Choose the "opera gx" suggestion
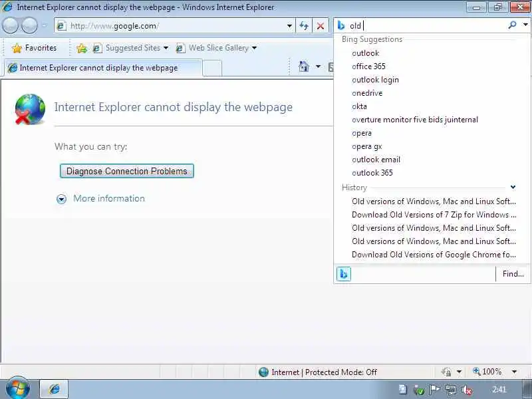The width and height of the screenshot is (532, 399). (367, 146)
